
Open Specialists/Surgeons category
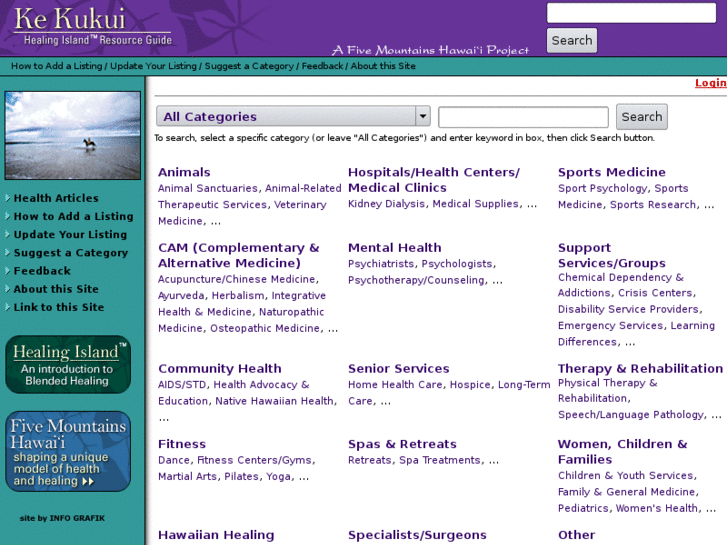417,535
